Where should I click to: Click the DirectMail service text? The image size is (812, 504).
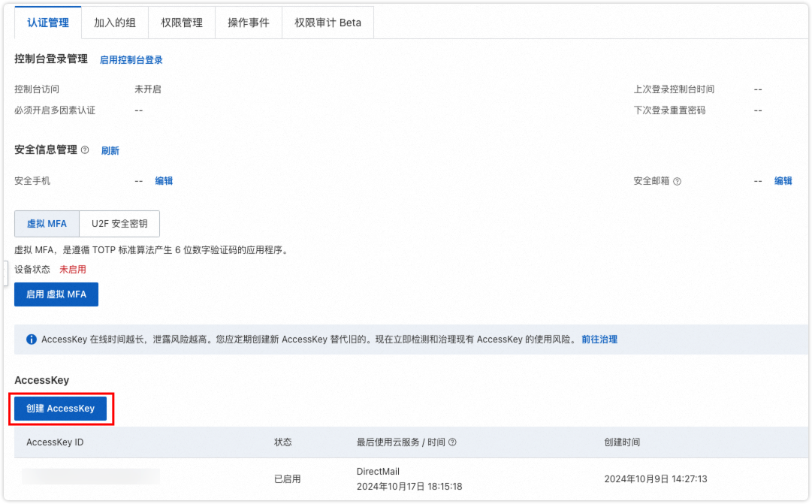tap(378, 472)
